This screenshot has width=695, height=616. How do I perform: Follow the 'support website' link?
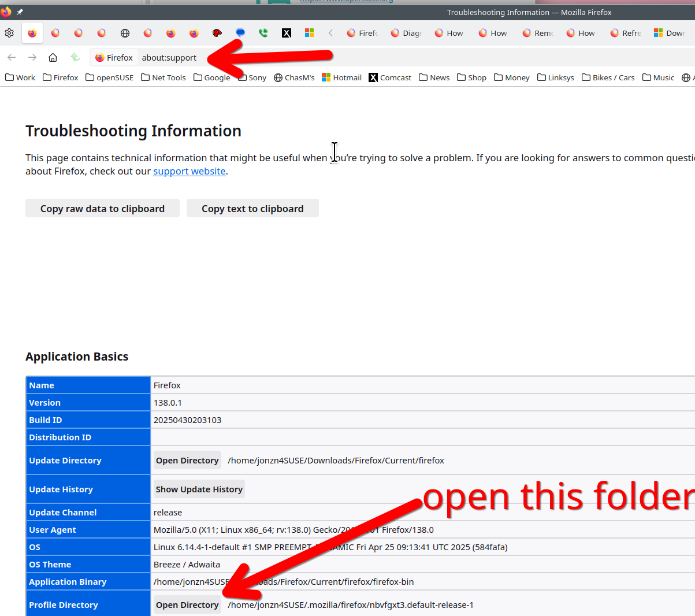[189, 171]
